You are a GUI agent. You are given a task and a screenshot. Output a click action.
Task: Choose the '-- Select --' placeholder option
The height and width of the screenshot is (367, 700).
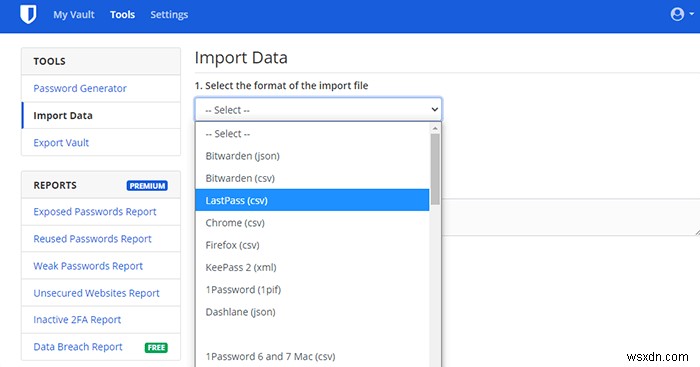coord(312,133)
